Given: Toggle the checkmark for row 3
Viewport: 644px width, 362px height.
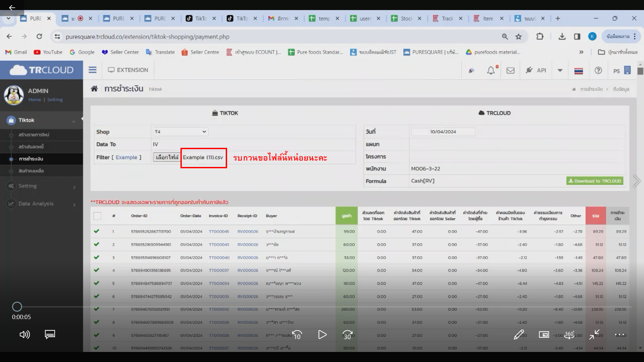Looking at the screenshot, I should 97,257.
